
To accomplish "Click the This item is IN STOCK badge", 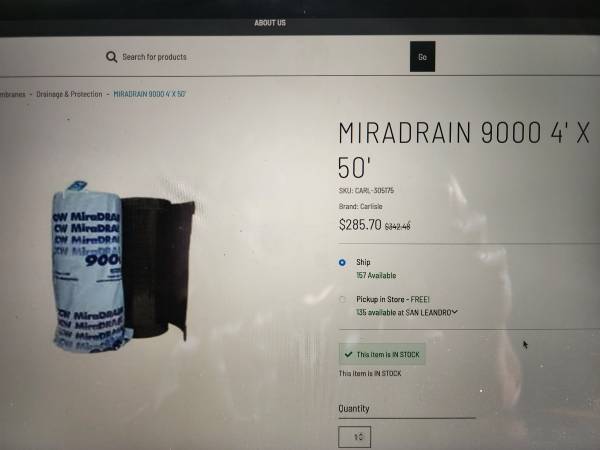I will tap(382, 354).
